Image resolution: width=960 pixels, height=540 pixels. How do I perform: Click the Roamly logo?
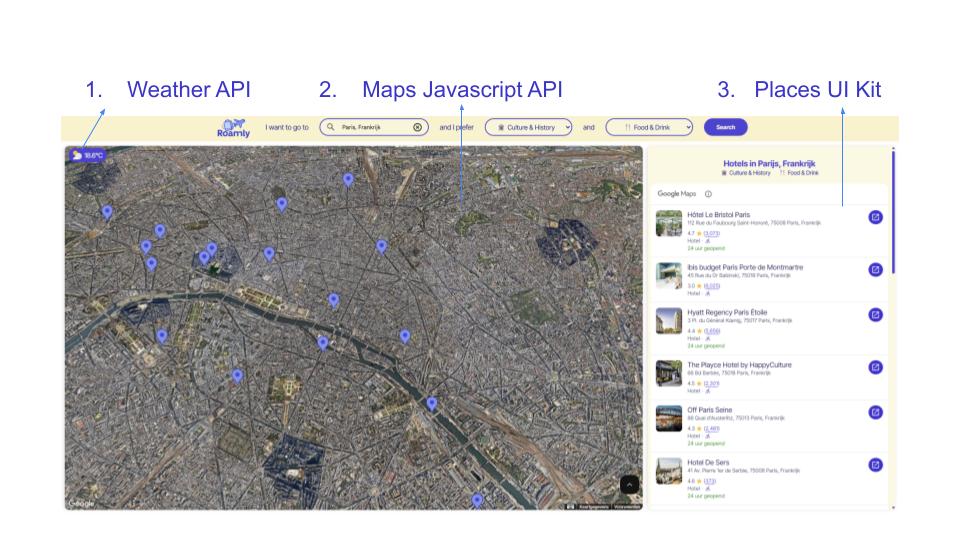[233, 128]
